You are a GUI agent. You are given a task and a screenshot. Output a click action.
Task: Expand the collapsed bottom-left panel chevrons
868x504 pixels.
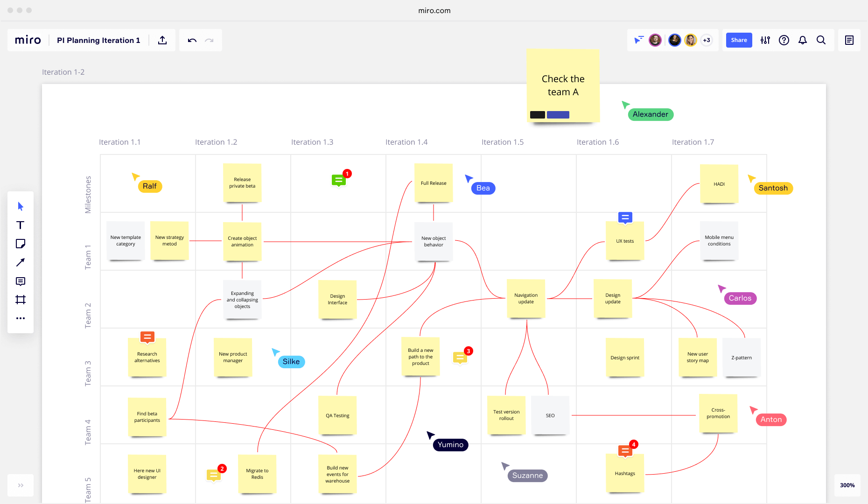point(21,485)
